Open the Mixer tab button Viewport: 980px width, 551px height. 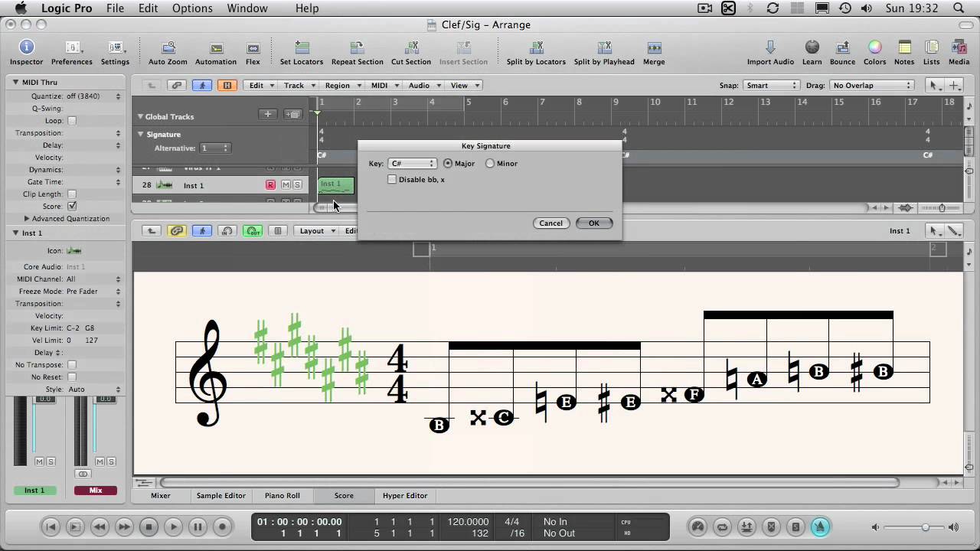(161, 496)
